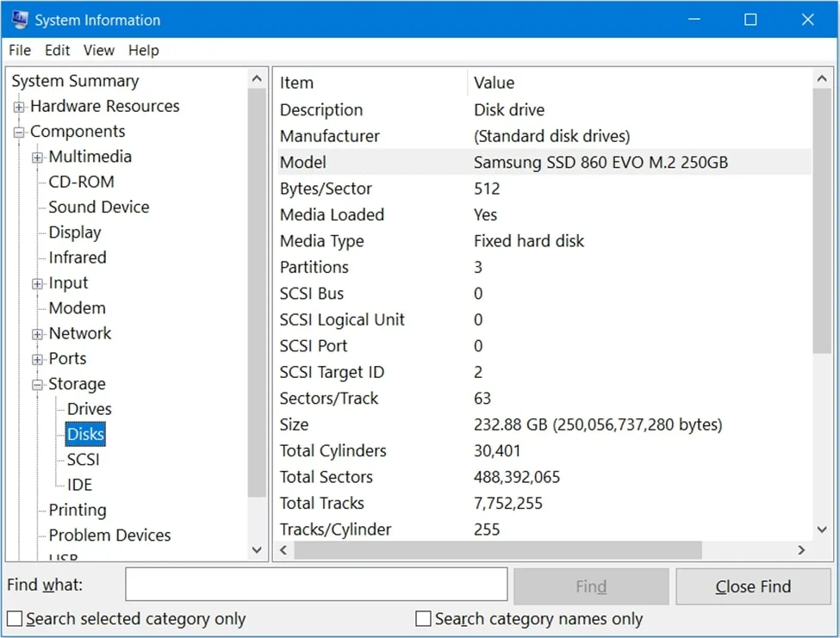The height and width of the screenshot is (638, 840).
Task: Click the details pane horizontal scrollbar thumb
Action: pyautogui.click(x=498, y=550)
